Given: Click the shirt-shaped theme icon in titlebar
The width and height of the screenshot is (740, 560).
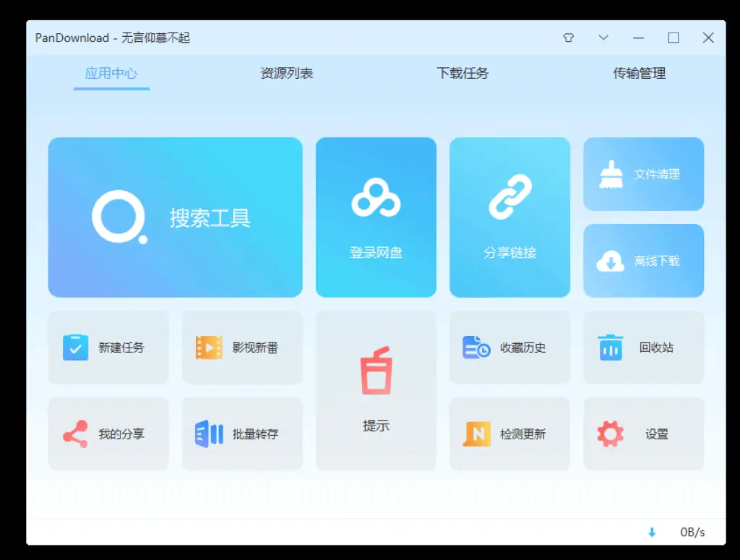Looking at the screenshot, I should [569, 38].
